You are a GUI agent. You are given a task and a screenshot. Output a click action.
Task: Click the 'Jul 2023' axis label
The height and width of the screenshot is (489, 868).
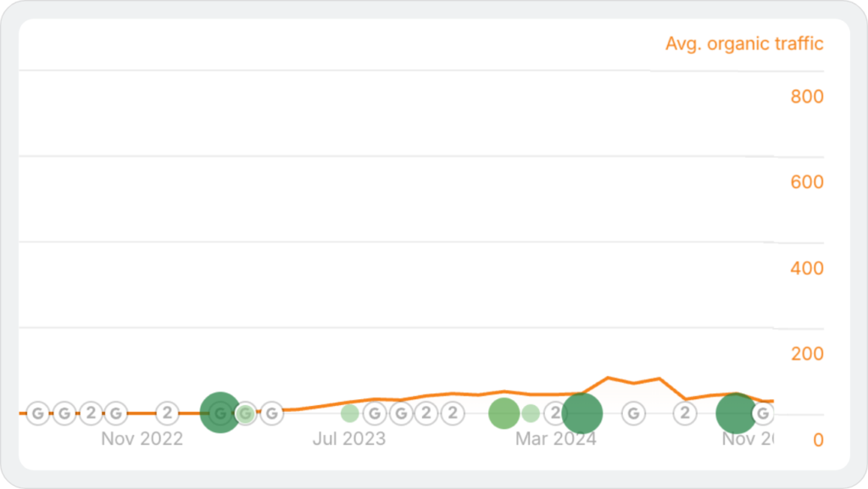point(349,439)
